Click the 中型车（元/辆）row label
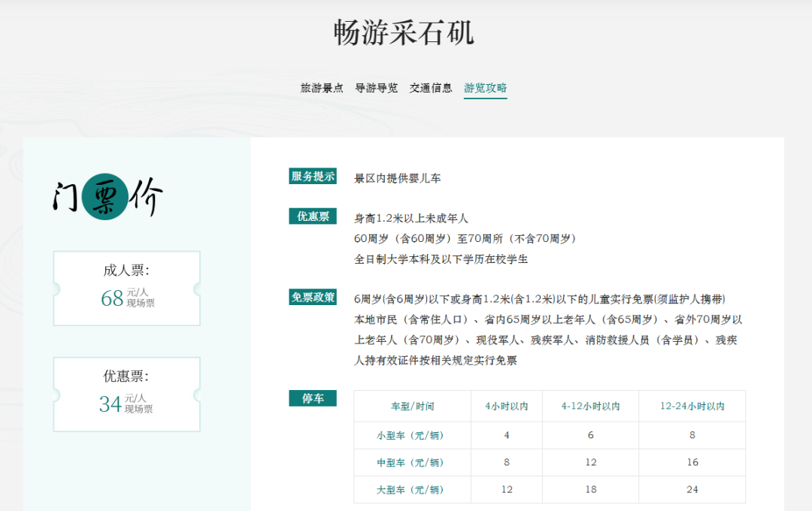Image resolution: width=812 pixels, height=511 pixels. (x=411, y=462)
